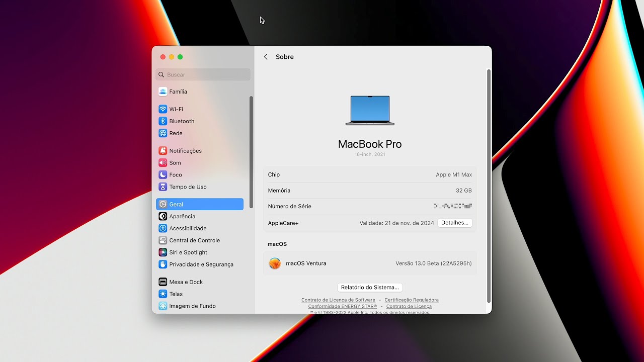
Task: Click the Sobre pane vertical scrollbar
Action: 489,185
